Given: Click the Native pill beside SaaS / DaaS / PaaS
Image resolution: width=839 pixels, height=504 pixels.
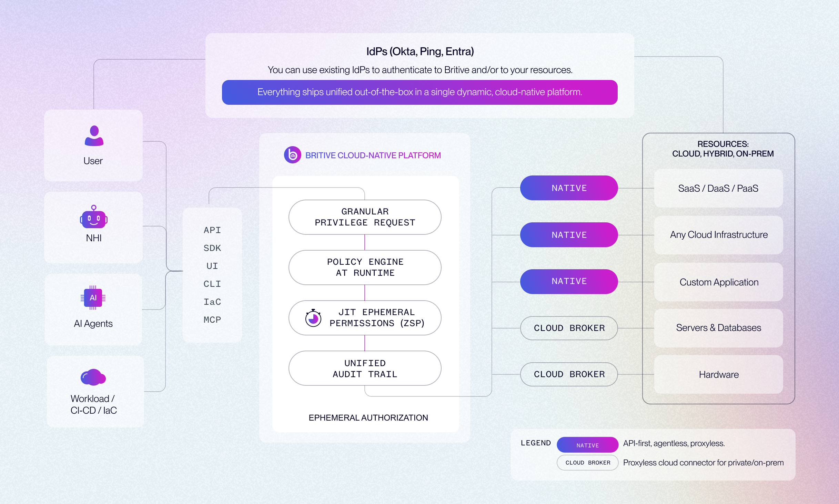Looking at the screenshot, I should point(569,188).
